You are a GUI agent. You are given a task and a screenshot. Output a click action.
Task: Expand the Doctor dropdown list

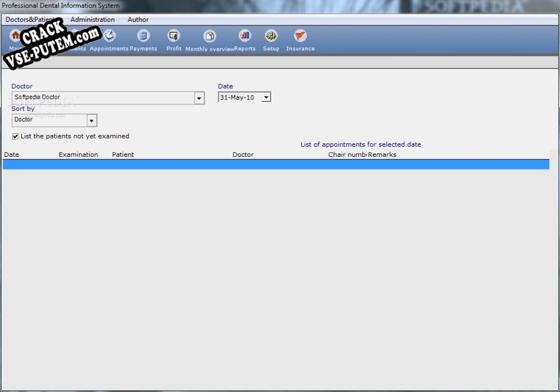click(199, 98)
